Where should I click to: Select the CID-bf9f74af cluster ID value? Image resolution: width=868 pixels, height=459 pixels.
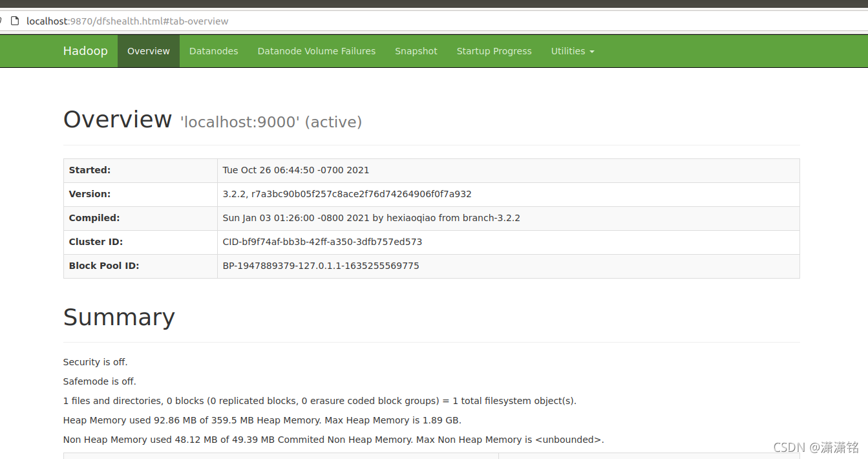[x=323, y=242]
